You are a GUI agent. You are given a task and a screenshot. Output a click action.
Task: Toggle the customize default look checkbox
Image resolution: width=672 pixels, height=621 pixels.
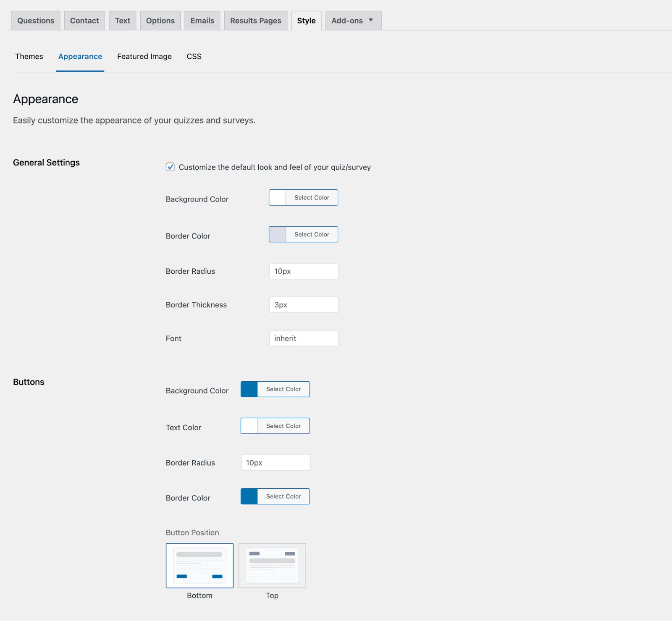[170, 167]
